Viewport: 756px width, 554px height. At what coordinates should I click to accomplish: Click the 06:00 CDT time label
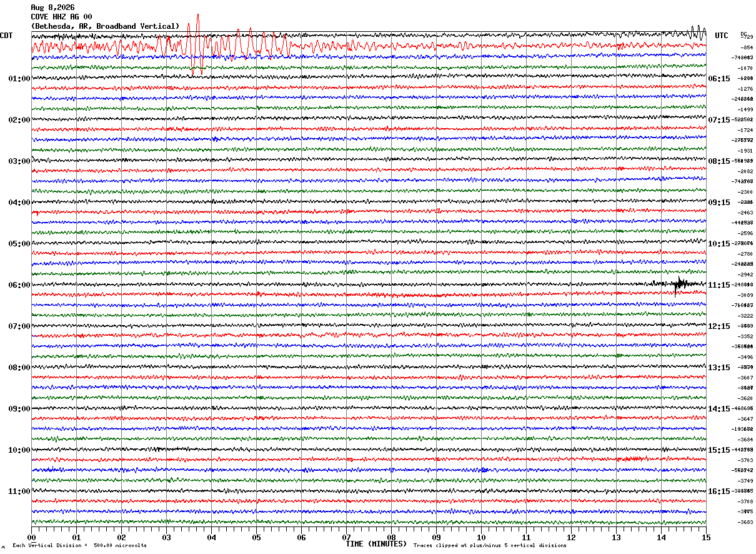coord(19,285)
